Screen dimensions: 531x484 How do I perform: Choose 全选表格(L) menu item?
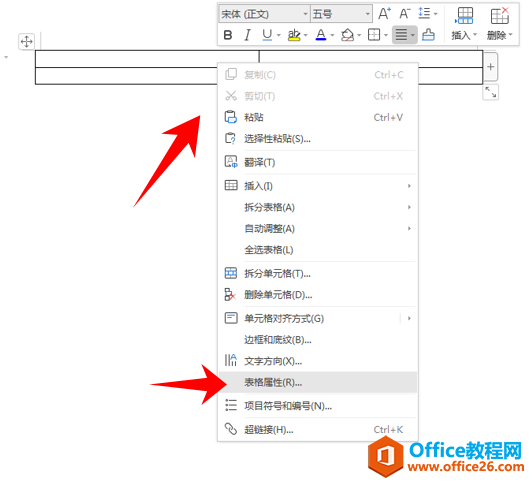[x=317, y=250]
